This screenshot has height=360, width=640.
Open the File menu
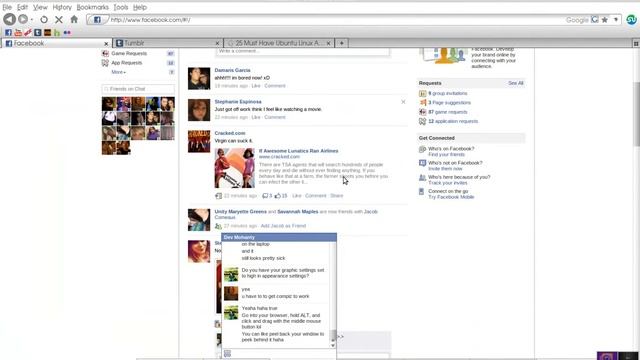(7, 7)
